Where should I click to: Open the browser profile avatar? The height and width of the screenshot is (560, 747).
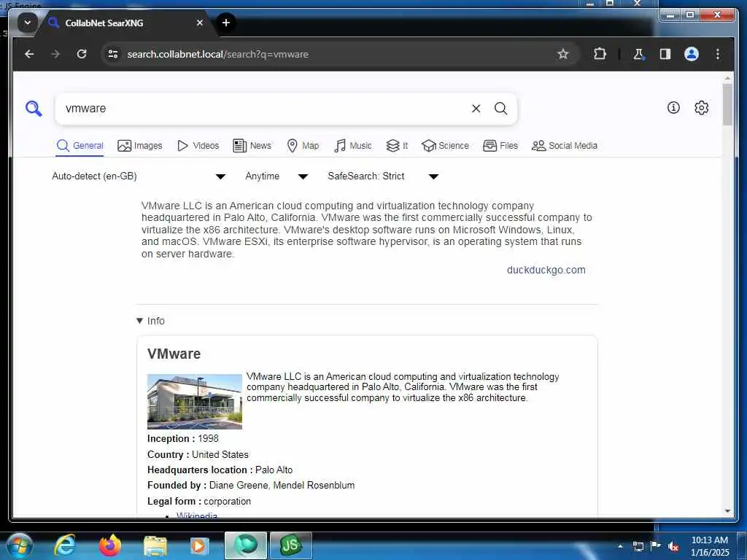pos(692,54)
